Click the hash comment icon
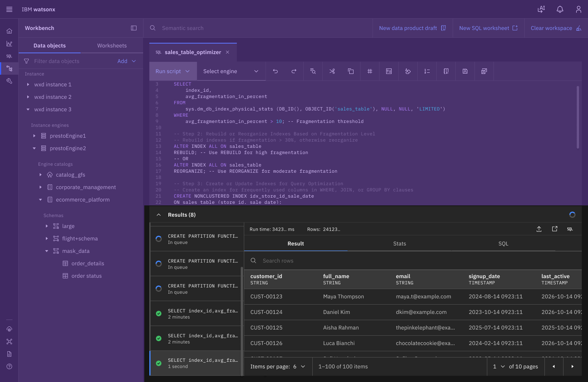Image resolution: width=588 pixels, height=382 pixels. (x=370, y=71)
